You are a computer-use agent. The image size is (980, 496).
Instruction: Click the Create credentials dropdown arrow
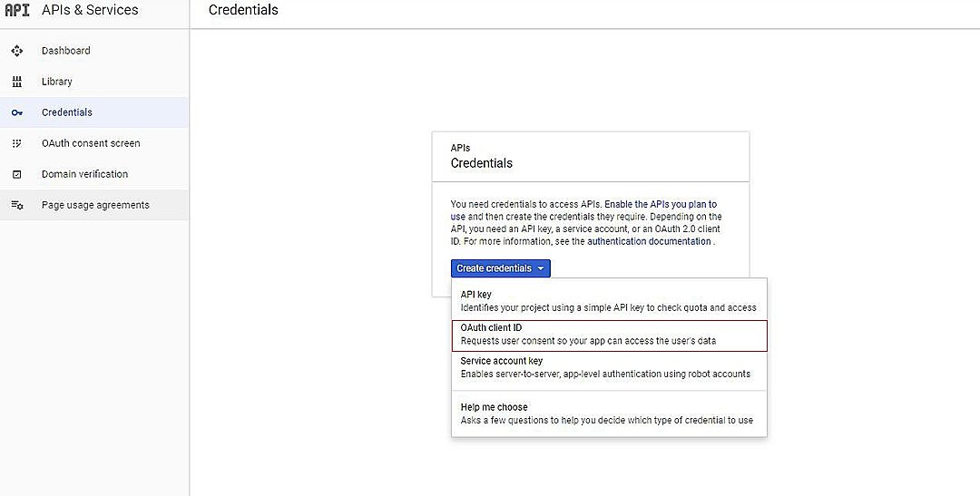541,268
